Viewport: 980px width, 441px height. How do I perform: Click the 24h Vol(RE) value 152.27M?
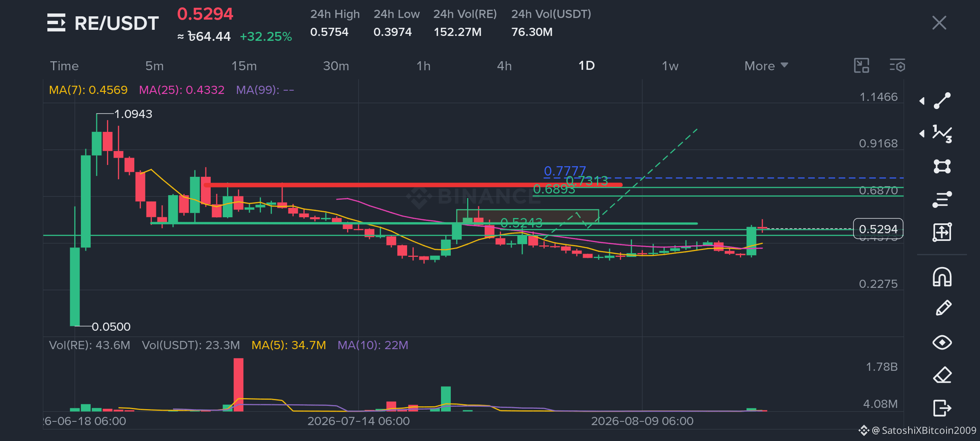click(x=457, y=32)
